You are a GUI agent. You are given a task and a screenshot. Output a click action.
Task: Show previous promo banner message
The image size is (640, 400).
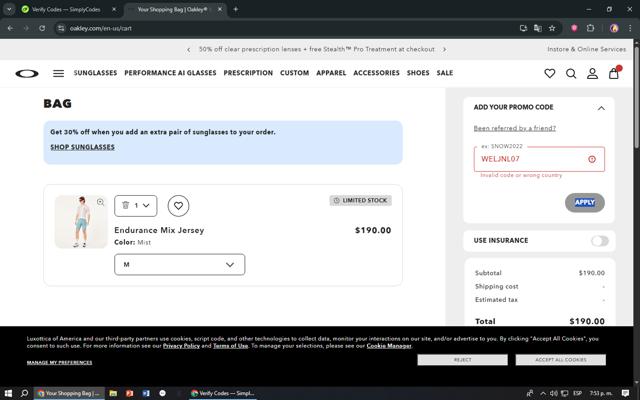(x=189, y=49)
